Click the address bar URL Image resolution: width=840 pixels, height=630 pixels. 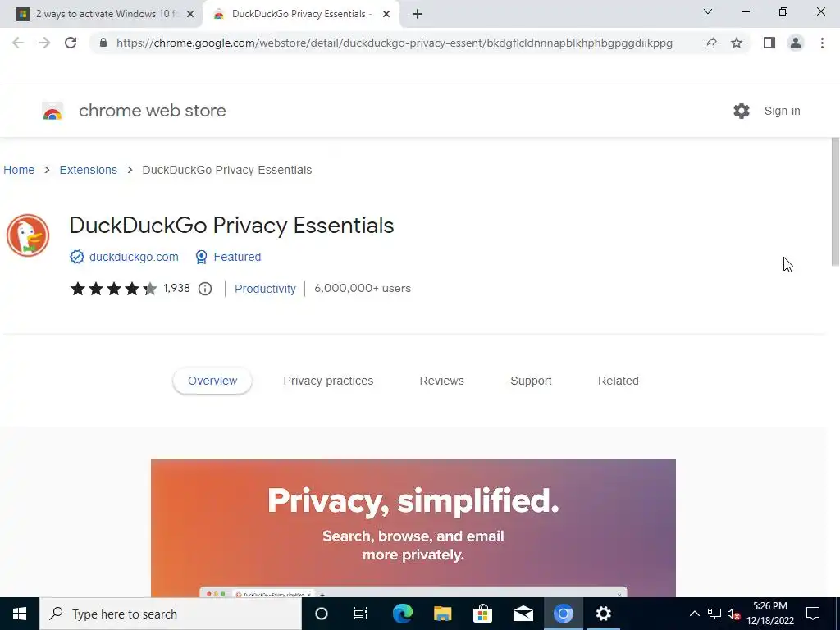(395, 43)
